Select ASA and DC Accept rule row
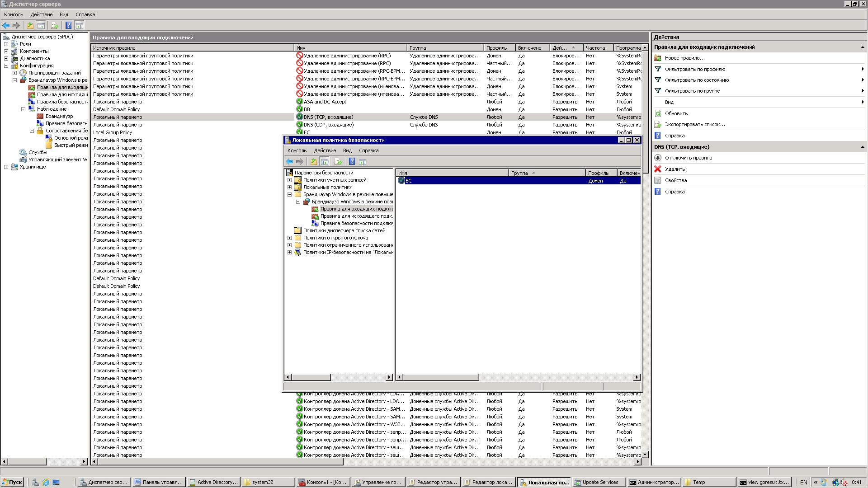 coord(366,102)
